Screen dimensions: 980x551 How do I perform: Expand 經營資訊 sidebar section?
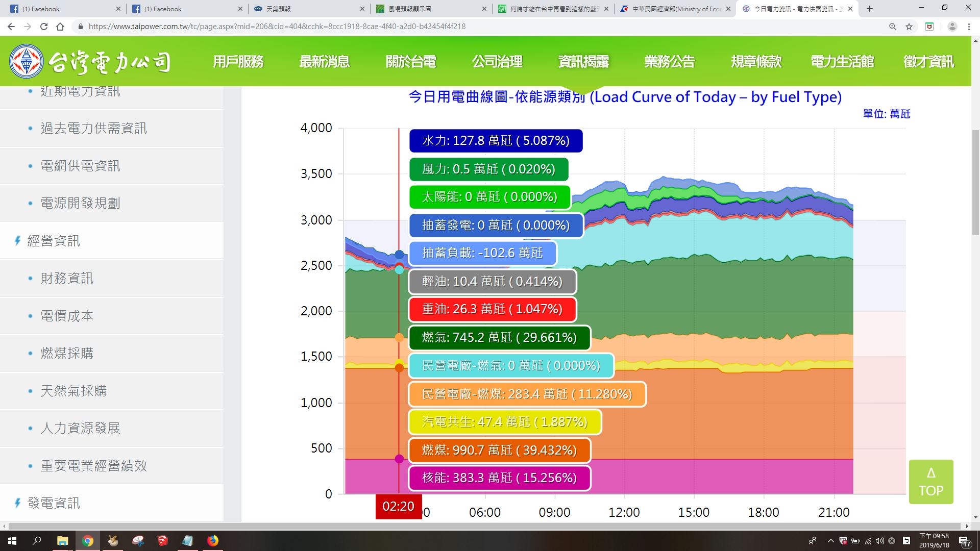(x=54, y=241)
